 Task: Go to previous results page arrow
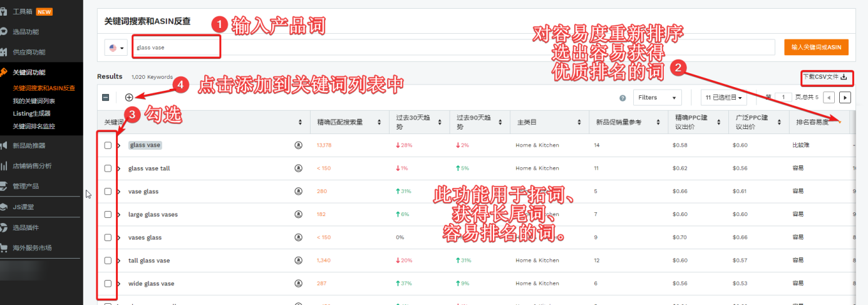click(829, 97)
